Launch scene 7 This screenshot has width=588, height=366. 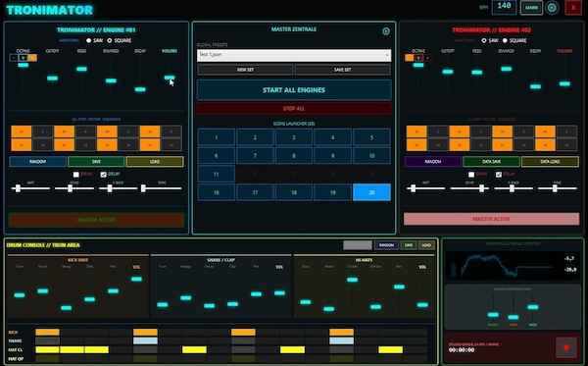click(255, 156)
